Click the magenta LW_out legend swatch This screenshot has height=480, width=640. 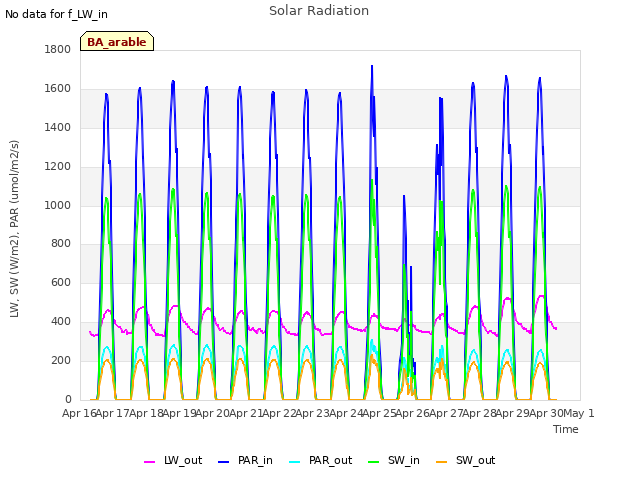tap(150, 462)
